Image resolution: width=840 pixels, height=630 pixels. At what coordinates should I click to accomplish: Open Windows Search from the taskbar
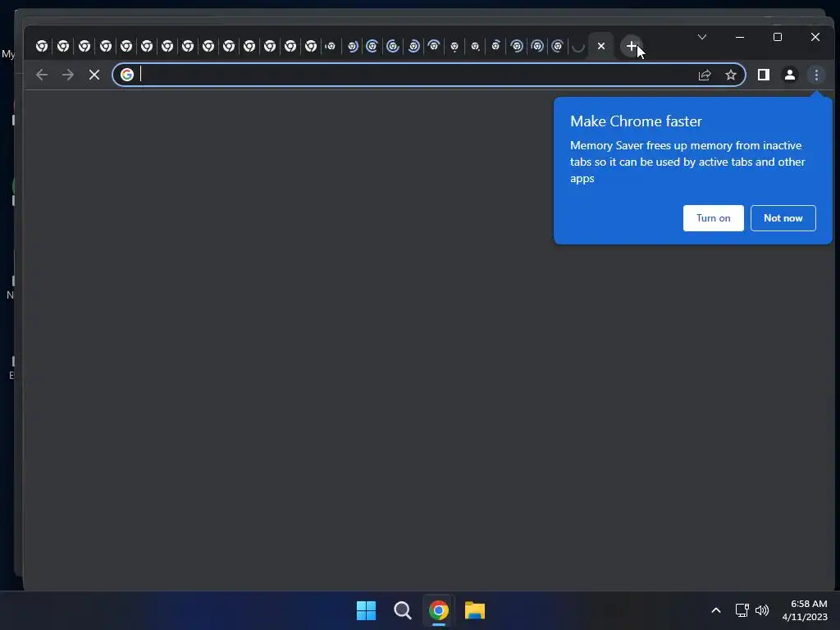[x=402, y=610]
